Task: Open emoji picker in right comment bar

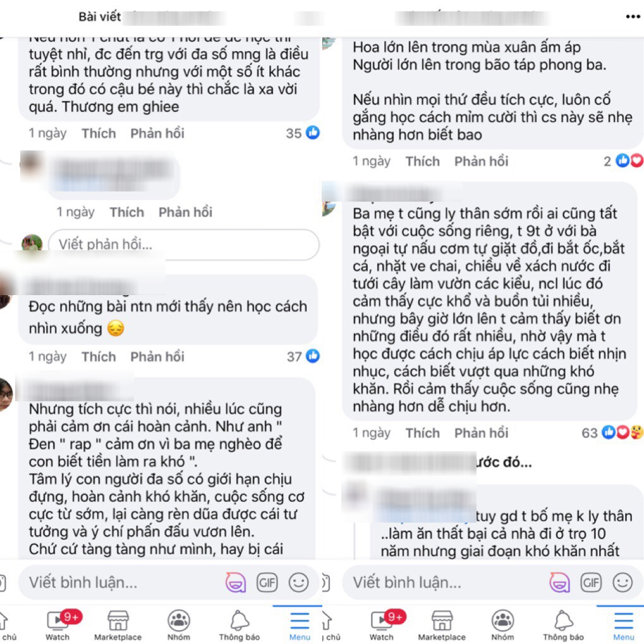Action: (x=623, y=583)
